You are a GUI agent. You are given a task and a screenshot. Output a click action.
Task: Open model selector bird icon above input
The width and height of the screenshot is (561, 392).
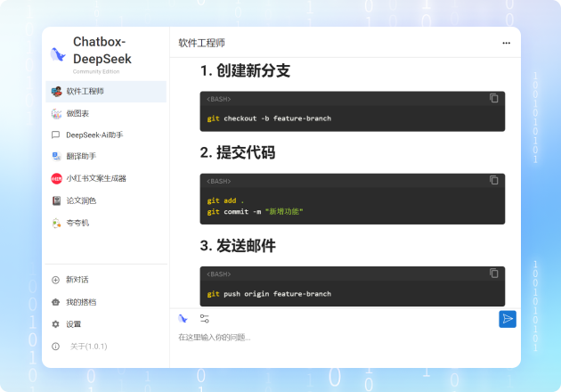coord(183,318)
